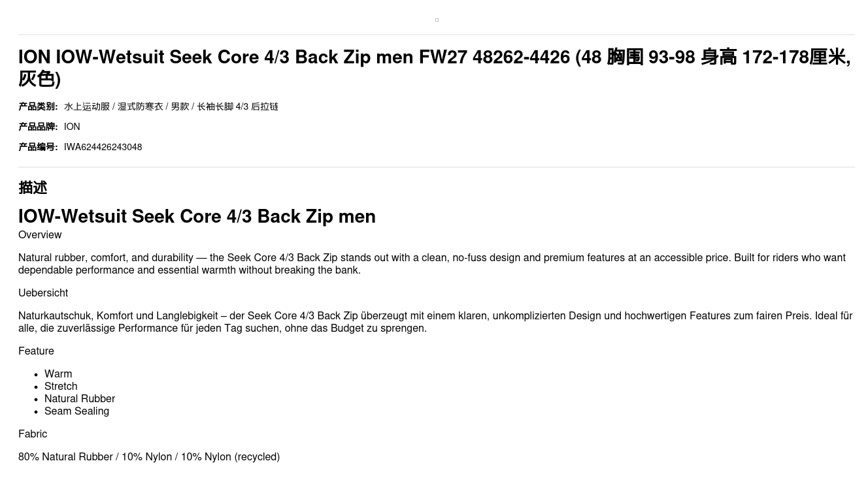Click the Uebersicht label
Image resolution: width=868 pixels, height=493 pixels.
(x=43, y=293)
